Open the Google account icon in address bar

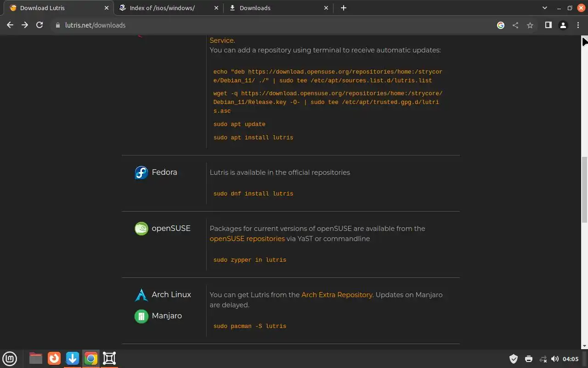tap(501, 25)
